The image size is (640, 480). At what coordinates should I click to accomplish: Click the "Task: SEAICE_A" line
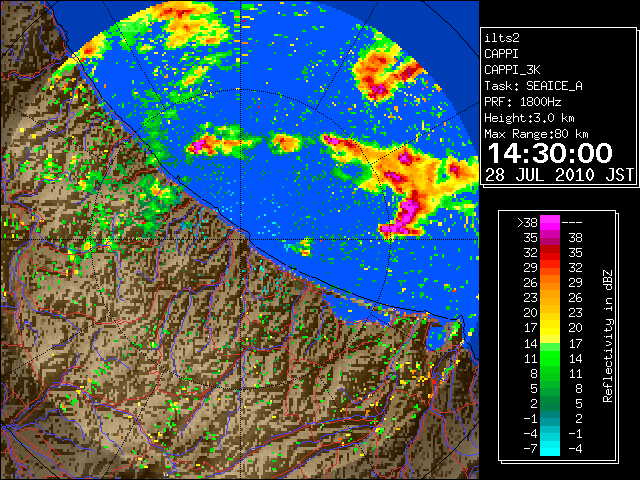point(533,86)
